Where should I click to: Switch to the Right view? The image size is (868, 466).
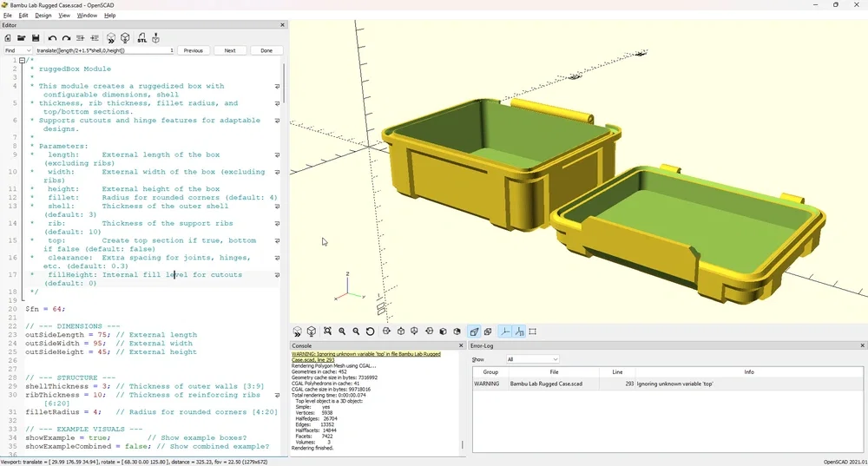coord(386,331)
